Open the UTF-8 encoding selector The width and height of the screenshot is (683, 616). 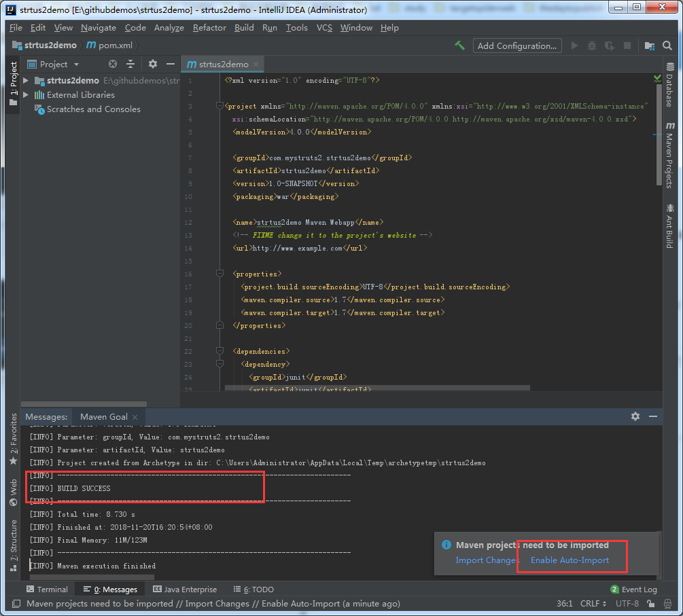[627, 603]
